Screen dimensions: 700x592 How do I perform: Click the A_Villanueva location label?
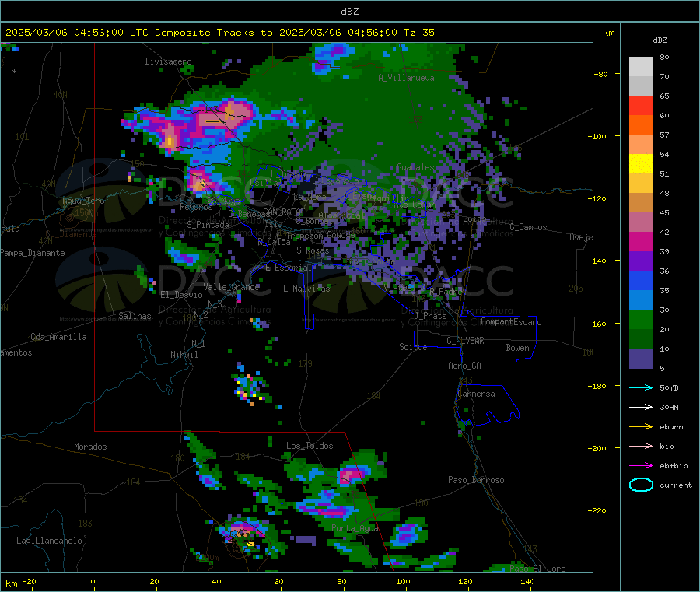click(406, 78)
